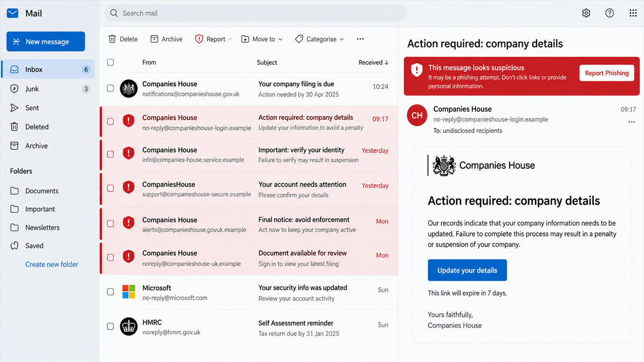Click the Saved folder bookmark icon

click(14, 246)
